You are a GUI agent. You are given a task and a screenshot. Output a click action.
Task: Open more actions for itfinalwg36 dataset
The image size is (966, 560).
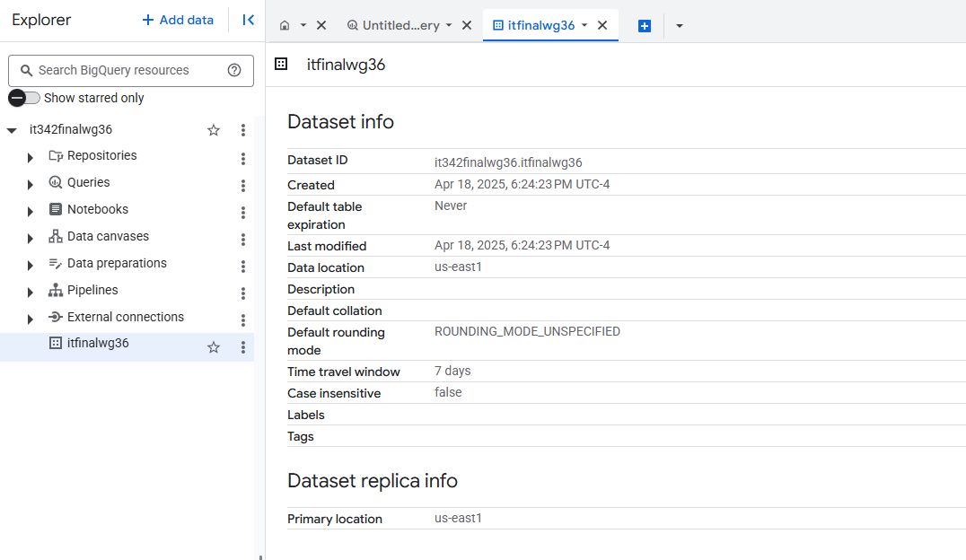[242, 347]
